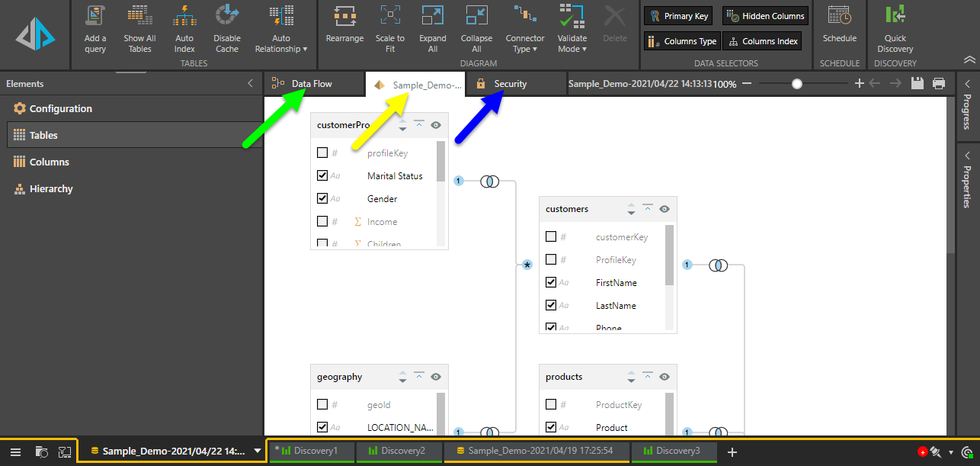Screen dimensions: 980x466
Task: Expand the Progress side panel
Action: pos(967,106)
